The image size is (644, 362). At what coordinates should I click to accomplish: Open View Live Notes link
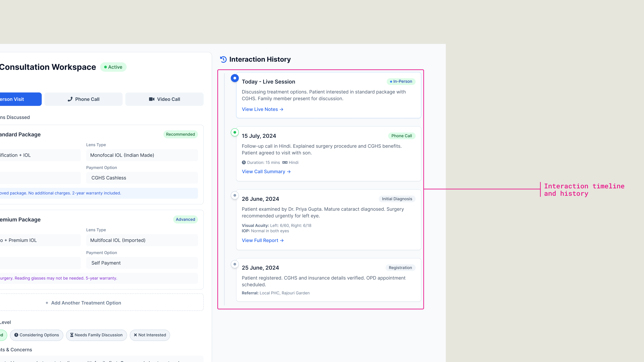pyautogui.click(x=262, y=109)
